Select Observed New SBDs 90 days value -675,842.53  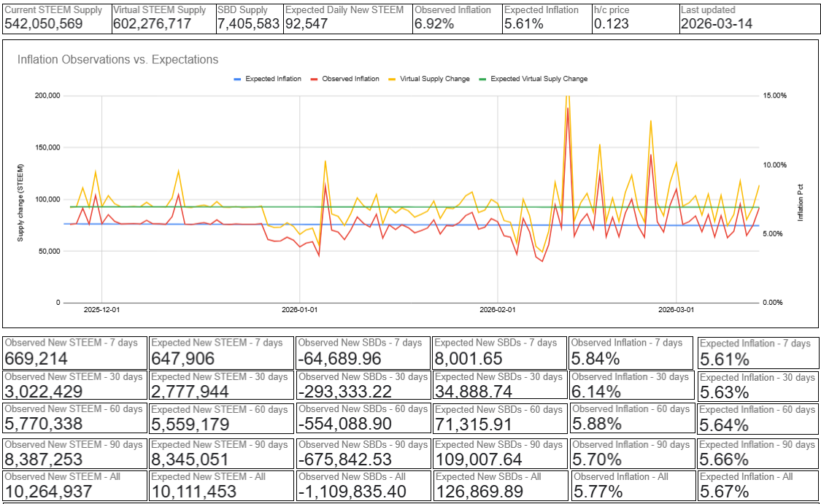346,460
